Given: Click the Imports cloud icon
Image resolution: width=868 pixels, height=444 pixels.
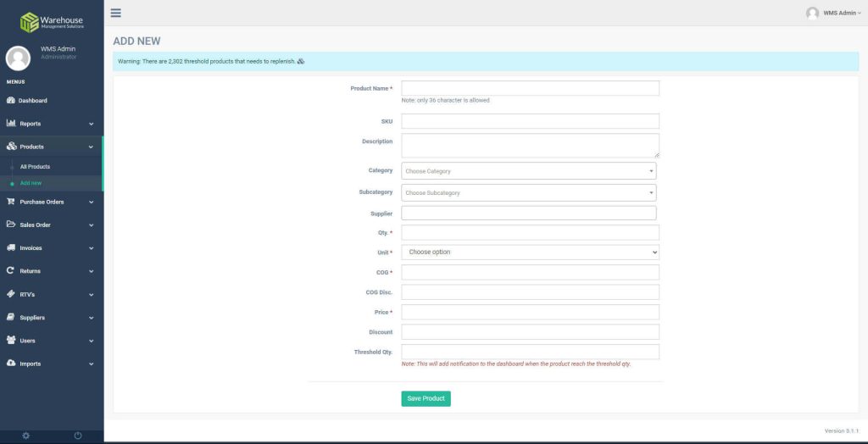Looking at the screenshot, I should pos(11,364).
